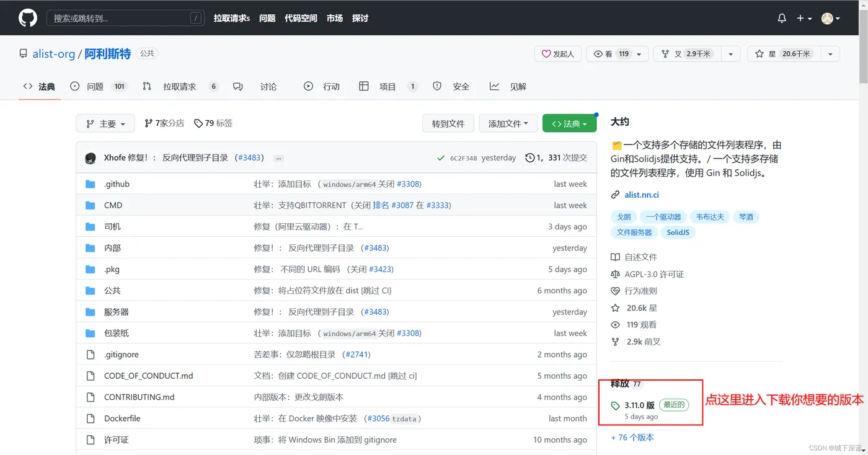This screenshot has height=455, width=868.
Task: Select the SolidJS topic tag
Action: click(678, 232)
